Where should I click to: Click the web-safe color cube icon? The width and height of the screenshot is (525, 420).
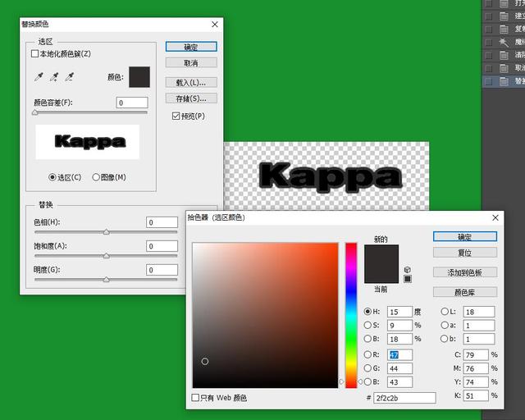pyautogui.click(x=407, y=270)
